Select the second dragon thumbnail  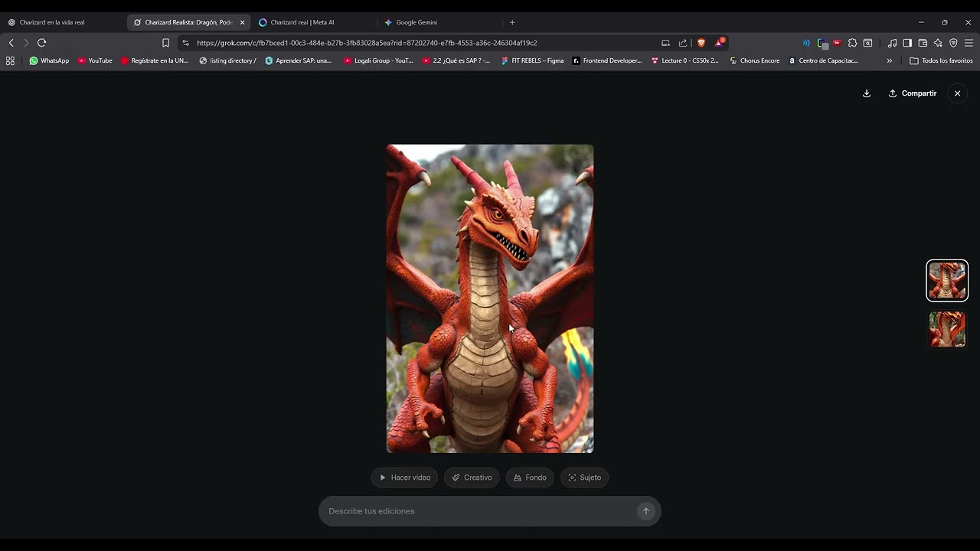(947, 329)
